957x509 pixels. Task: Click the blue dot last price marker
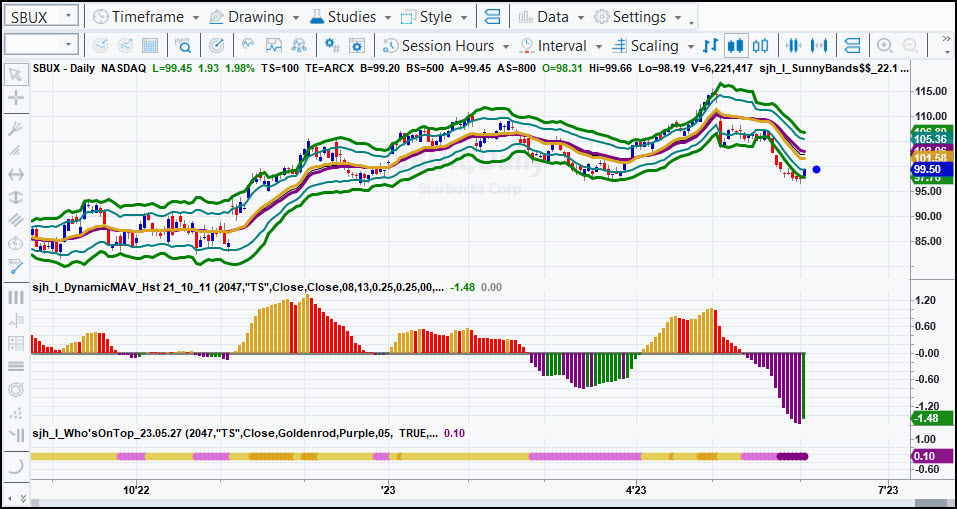[x=817, y=170]
